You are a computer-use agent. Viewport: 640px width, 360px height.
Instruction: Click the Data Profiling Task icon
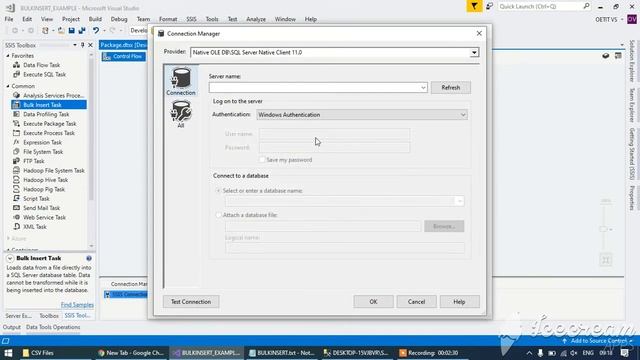tap(16, 114)
